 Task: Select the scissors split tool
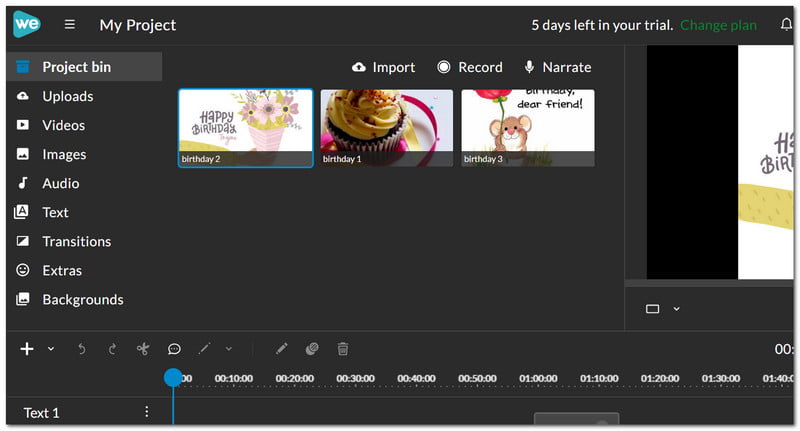tap(143, 349)
